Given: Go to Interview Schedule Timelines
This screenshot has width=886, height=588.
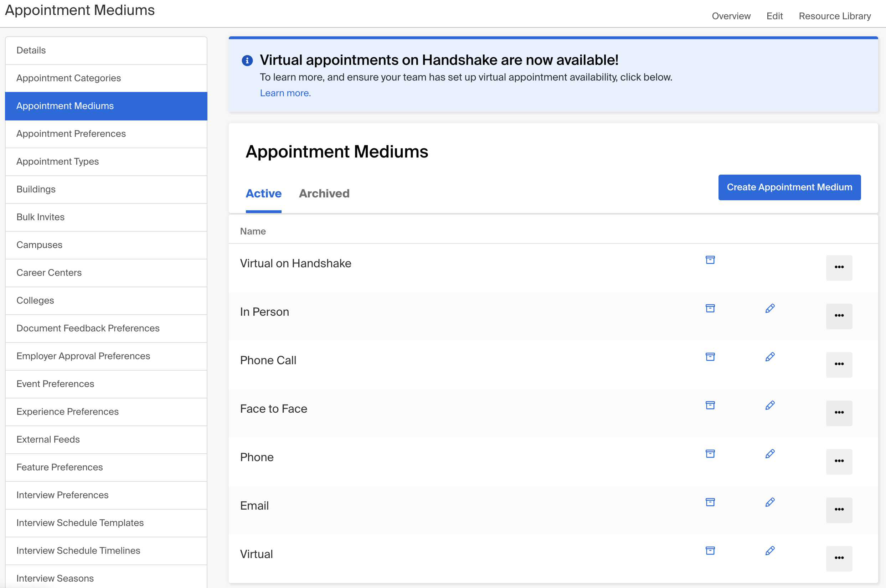Looking at the screenshot, I should coord(106,551).
